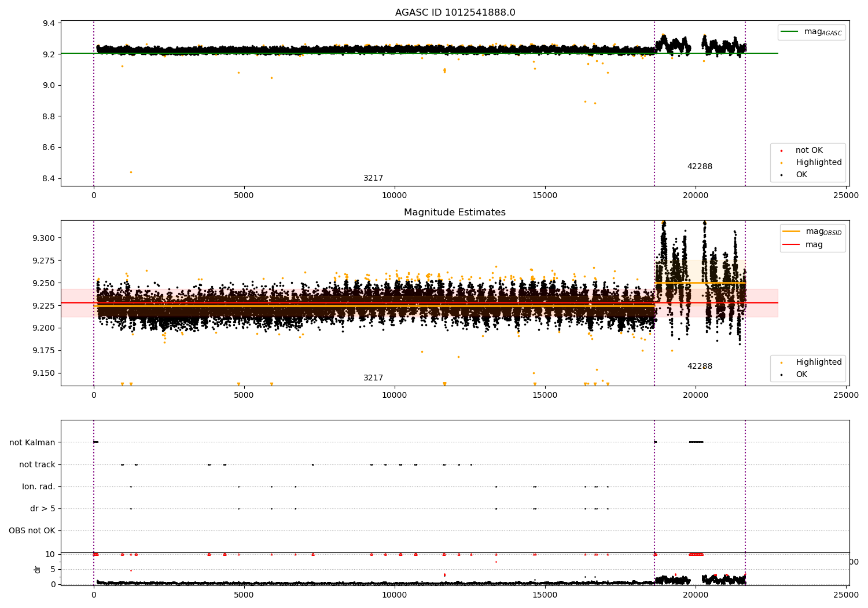The height and width of the screenshot is (608, 868).
Task: Click the 9.300 y-axis tick in middle plot
Action: tap(44, 238)
